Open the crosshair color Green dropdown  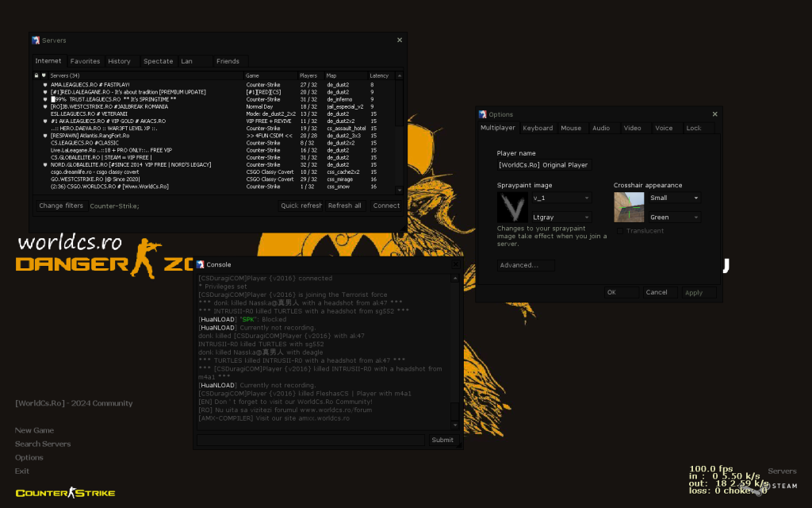[675, 217]
